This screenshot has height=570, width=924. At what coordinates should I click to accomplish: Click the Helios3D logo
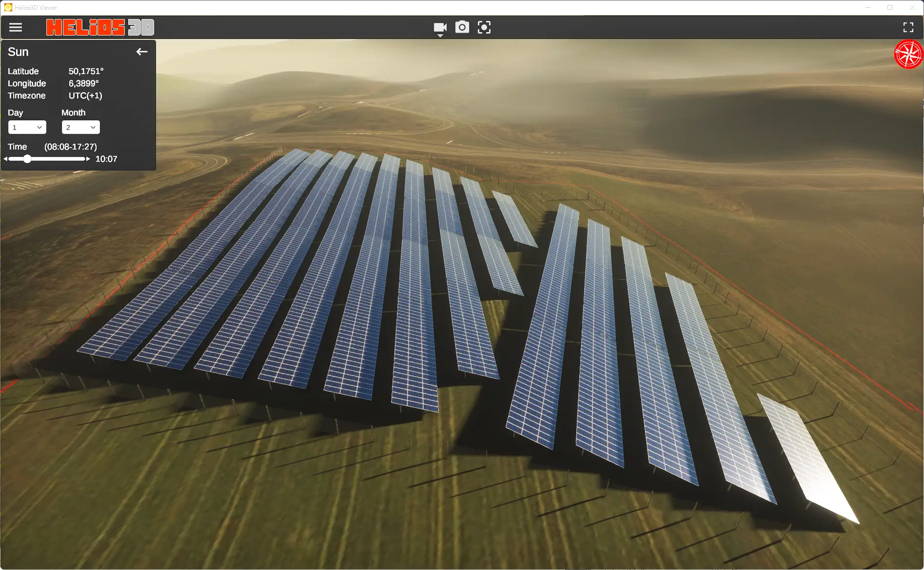coord(100,27)
